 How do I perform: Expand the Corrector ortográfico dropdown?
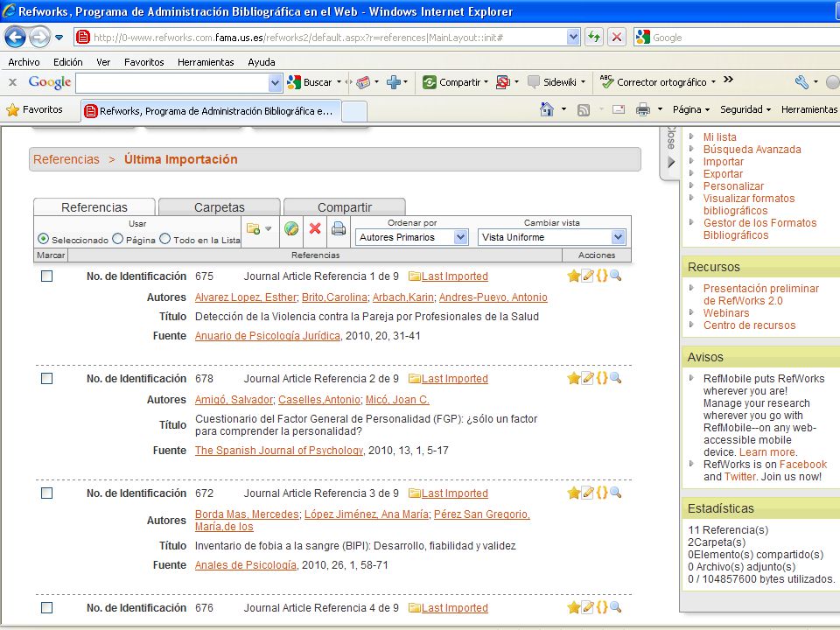pyautogui.click(x=713, y=82)
